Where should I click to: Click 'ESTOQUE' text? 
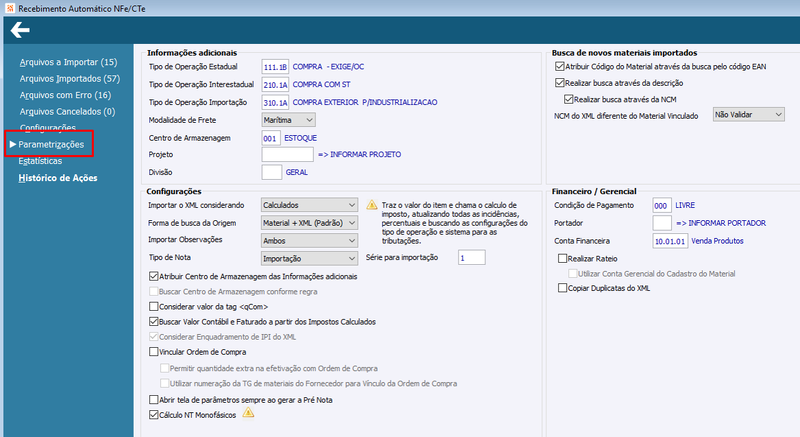(301, 138)
